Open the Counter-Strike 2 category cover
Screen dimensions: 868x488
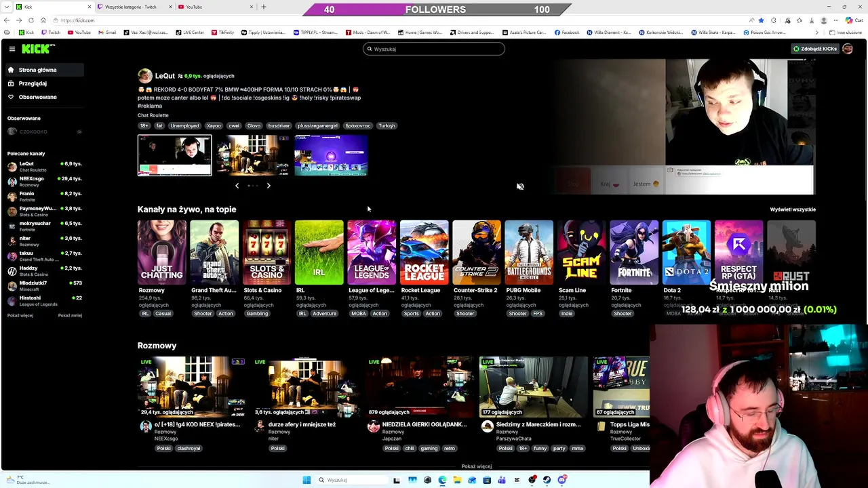pyautogui.click(x=477, y=252)
